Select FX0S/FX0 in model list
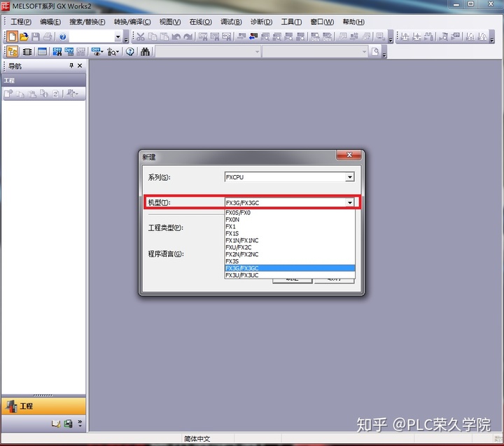 [x=290, y=213]
